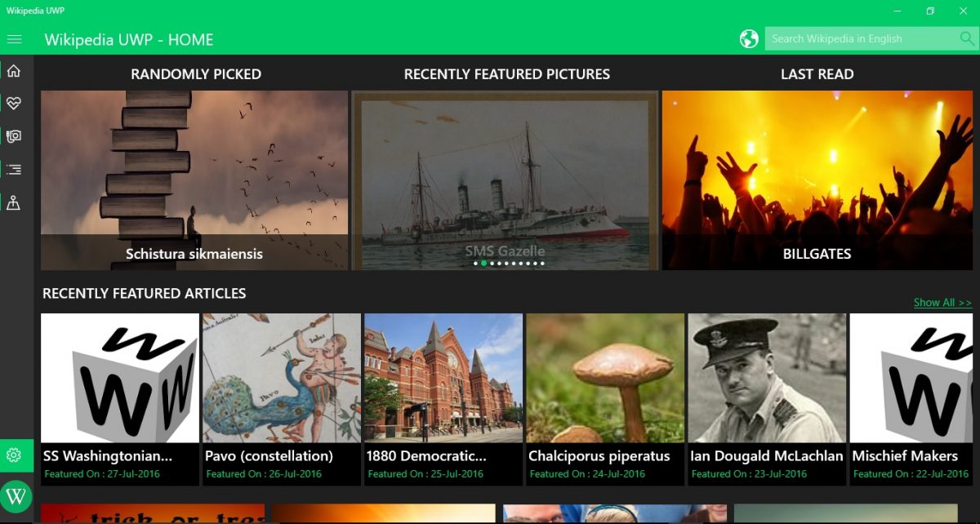Screen dimensions: 980x524
Task: Change language using the globe icon
Action: pyautogui.click(x=750, y=38)
